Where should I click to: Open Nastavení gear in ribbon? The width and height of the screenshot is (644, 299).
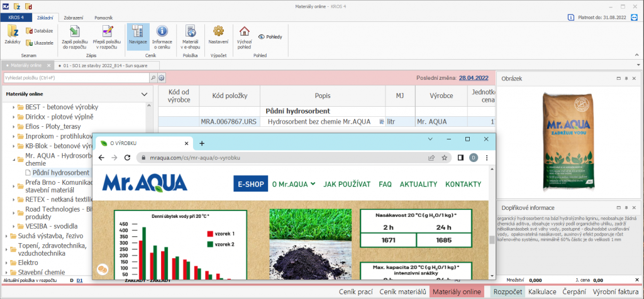point(218,35)
